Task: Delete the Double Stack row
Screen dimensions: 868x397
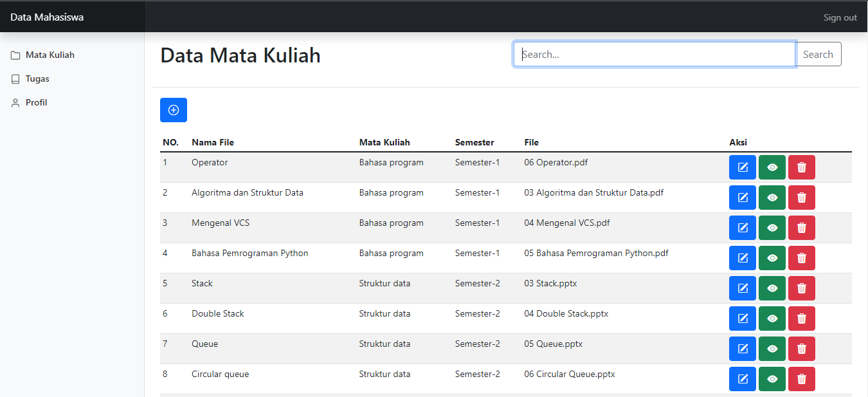Action: (801, 319)
